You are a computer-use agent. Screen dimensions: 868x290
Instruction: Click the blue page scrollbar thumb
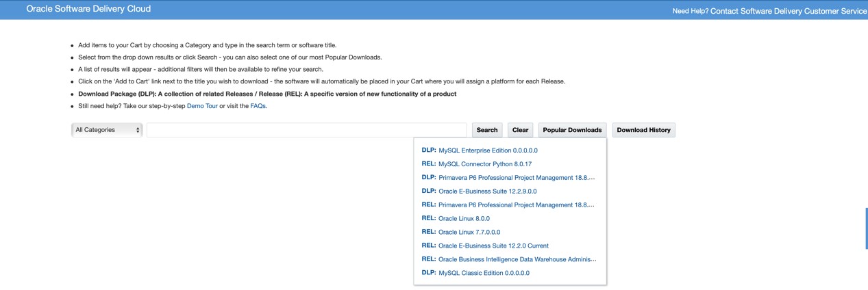866,228
